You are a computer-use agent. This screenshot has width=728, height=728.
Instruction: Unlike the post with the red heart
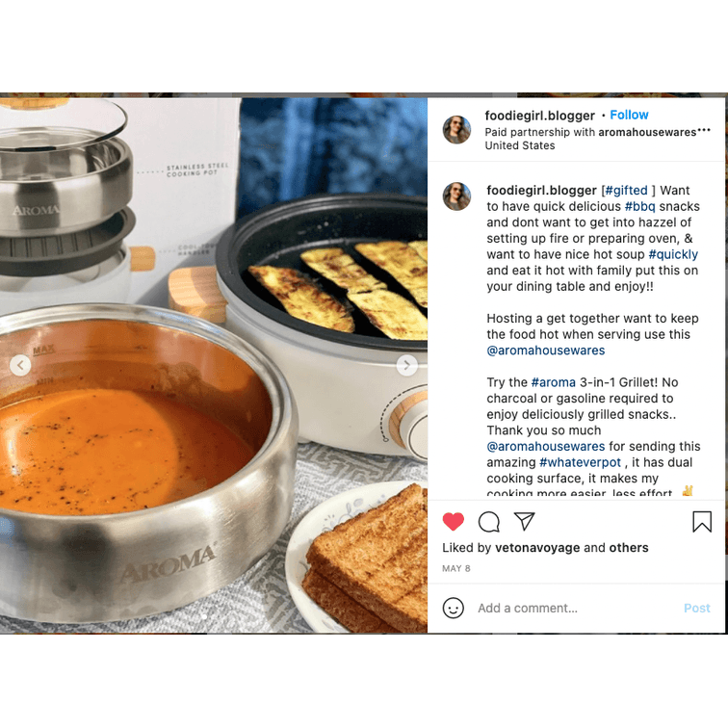pyautogui.click(x=454, y=521)
